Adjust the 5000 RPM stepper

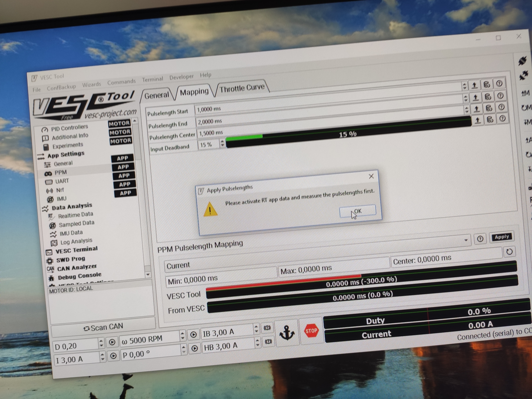click(x=182, y=336)
